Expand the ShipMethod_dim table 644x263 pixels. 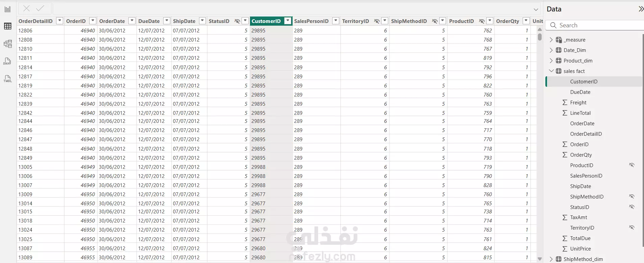551,259
